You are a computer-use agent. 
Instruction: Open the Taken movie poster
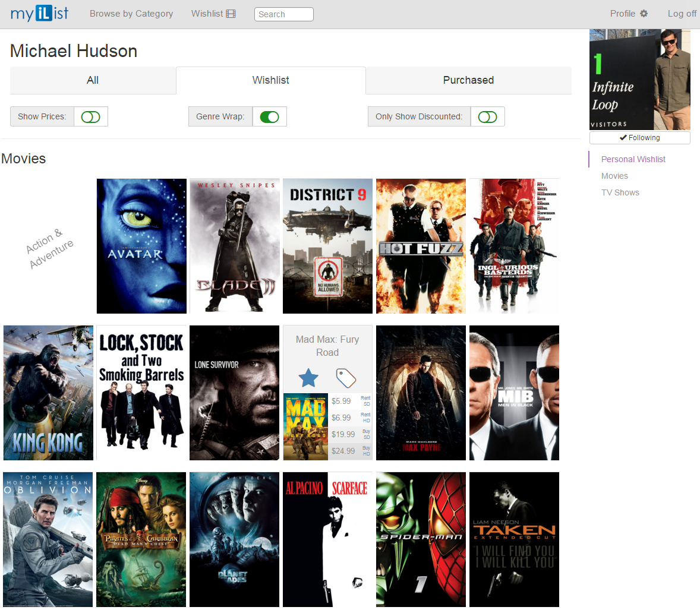pos(514,539)
